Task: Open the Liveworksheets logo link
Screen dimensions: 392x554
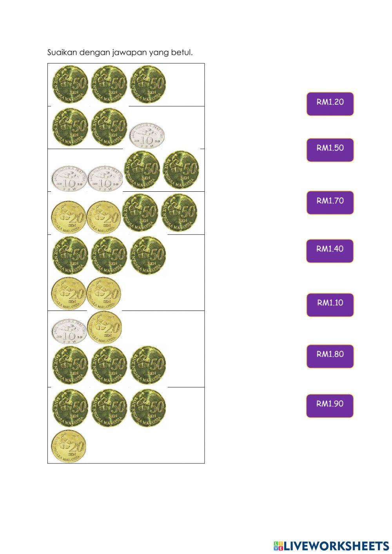Action: 331,545
